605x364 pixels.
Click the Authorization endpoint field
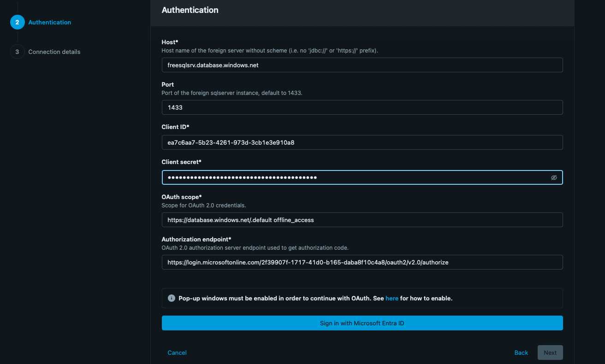click(362, 262)
